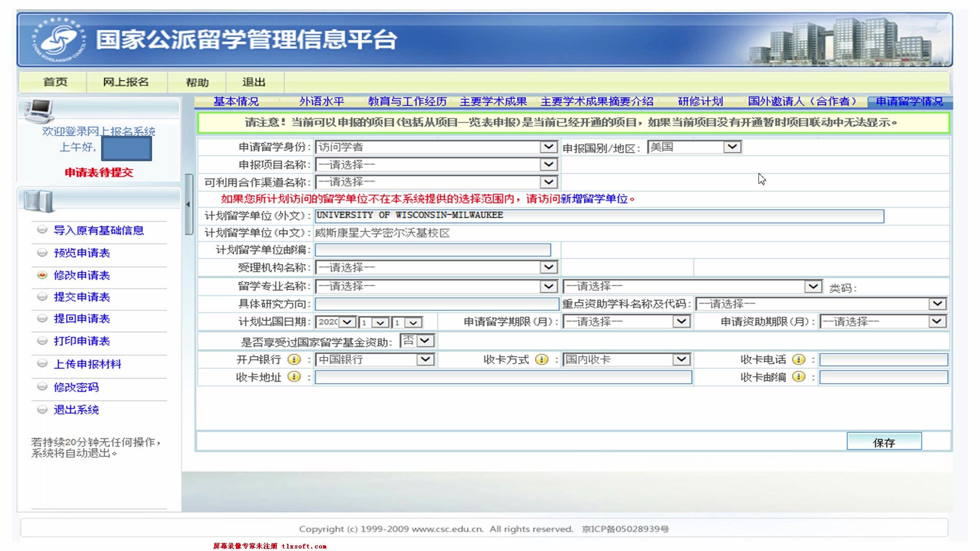Click the 收卡方式 info hint icon
The width and height of the screenshot is (980, 551).
click(542, 359)
